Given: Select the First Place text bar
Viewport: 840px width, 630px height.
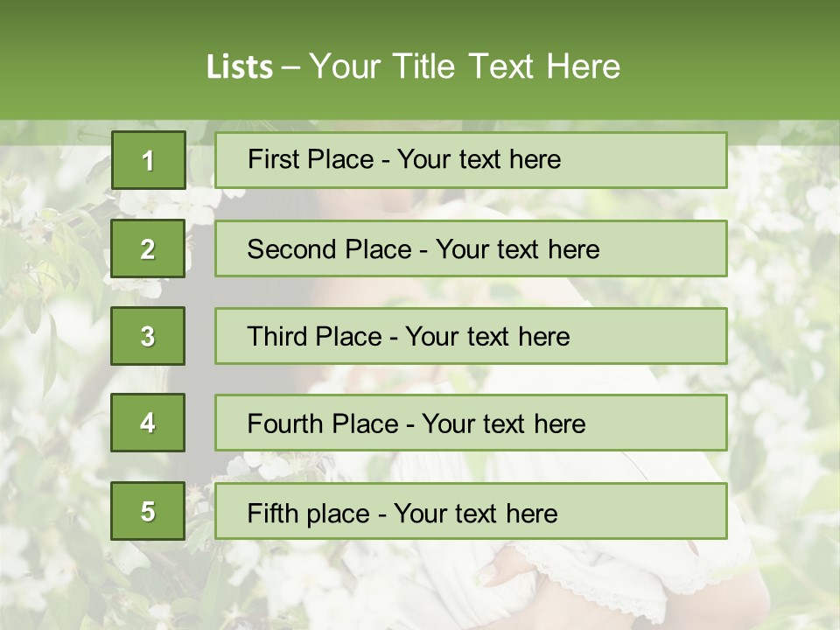Looking at the screenshot, I should [471, 160].
